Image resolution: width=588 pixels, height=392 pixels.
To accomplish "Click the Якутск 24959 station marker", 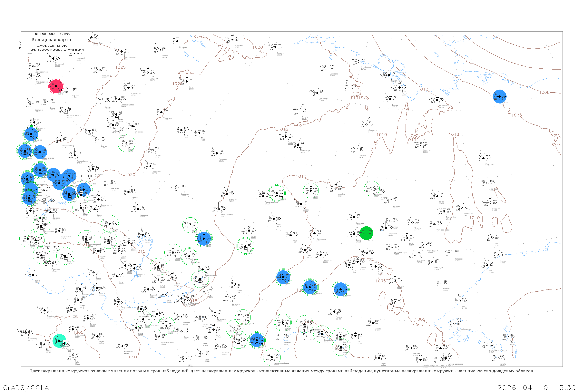I will (x=386, y=228).
